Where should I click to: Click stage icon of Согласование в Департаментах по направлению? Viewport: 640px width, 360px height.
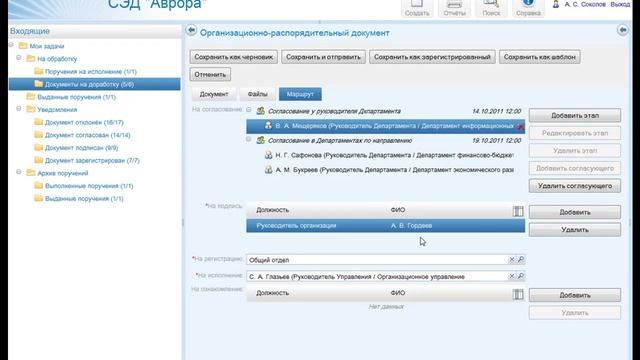pyautogui.click(x=260, y=140)
